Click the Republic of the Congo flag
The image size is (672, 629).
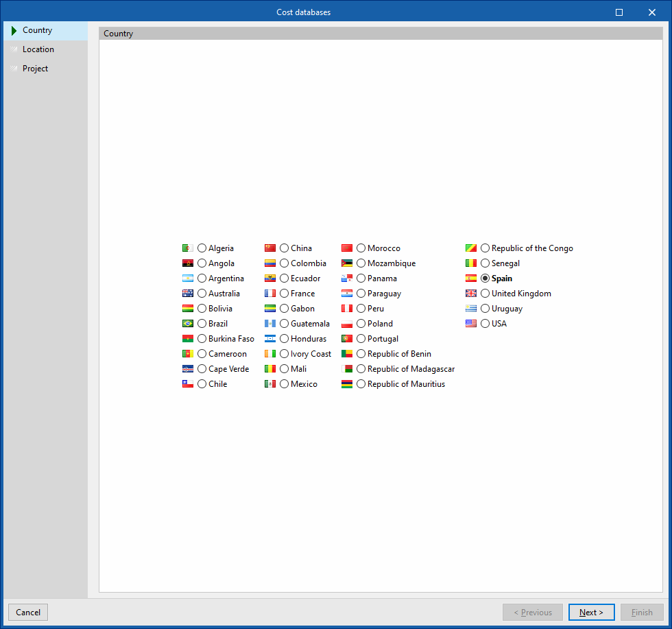[x=471, y=248]
